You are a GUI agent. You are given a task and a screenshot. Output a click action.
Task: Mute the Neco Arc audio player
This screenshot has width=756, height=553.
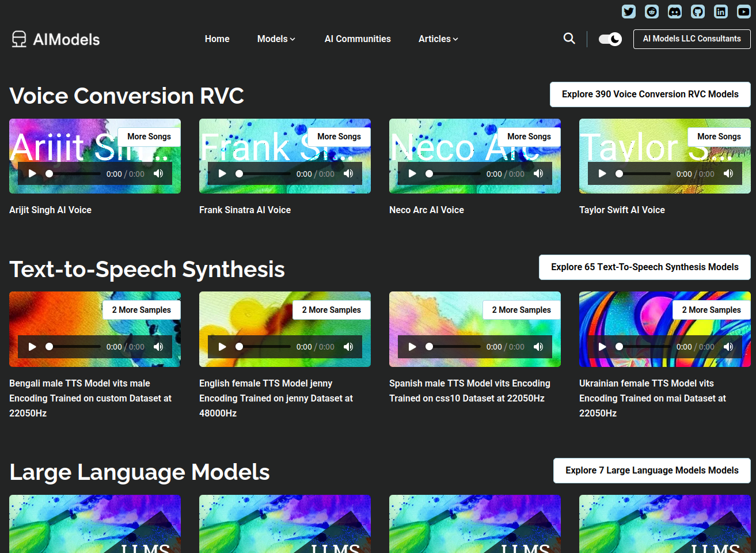538,173
